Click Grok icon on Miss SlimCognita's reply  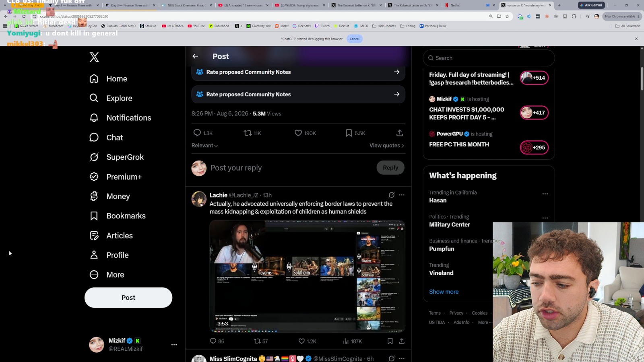tap(392, 358)
